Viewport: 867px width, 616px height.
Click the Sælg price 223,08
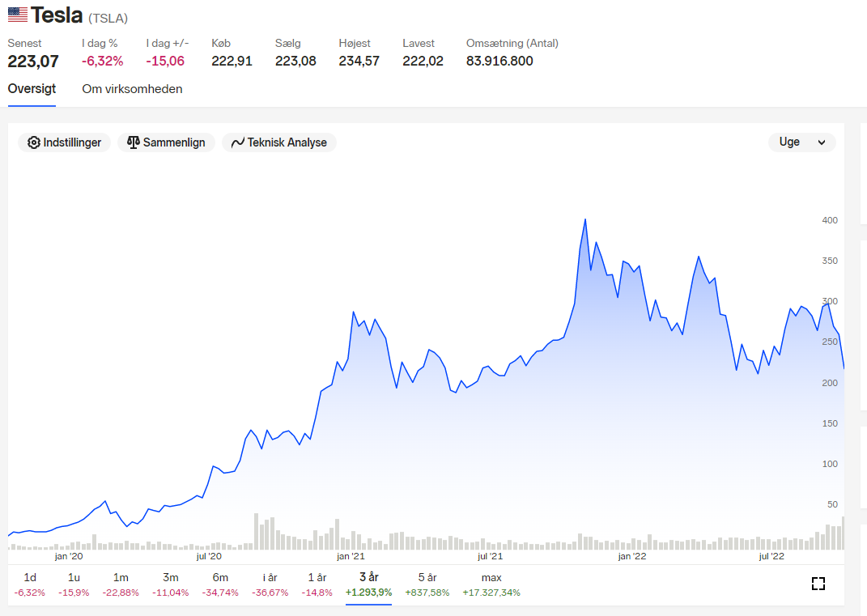pyautogui.click(x=295, y=61)
